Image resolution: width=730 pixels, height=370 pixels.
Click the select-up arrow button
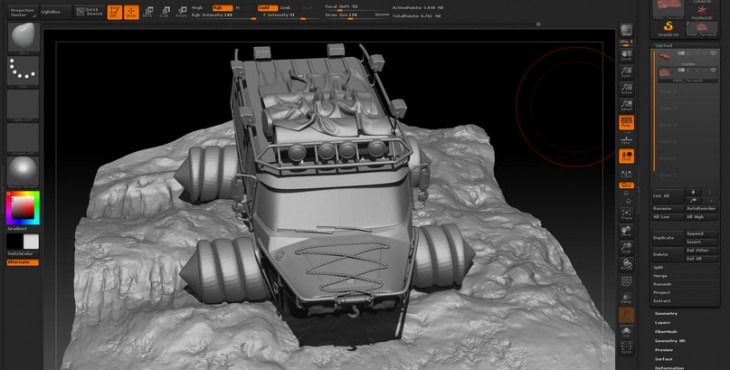(694, 192)
